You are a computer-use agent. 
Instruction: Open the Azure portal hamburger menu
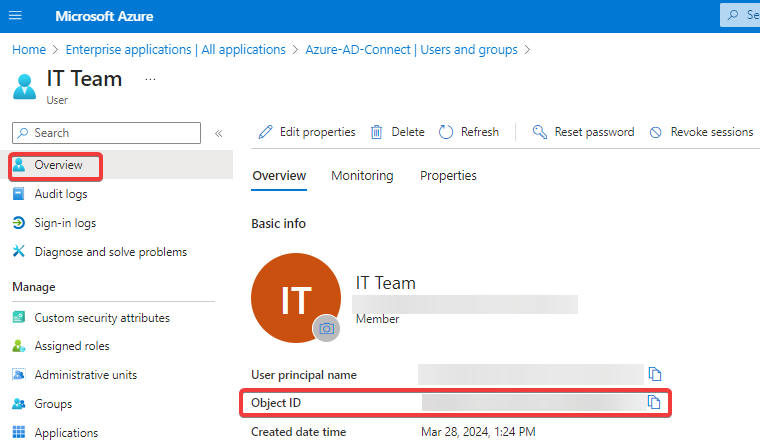[16, 16]
